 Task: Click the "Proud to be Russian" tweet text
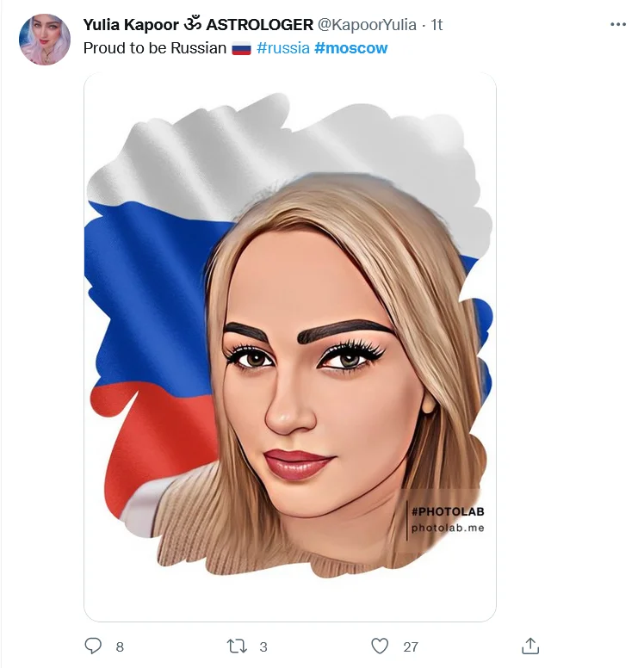point(155,48)
